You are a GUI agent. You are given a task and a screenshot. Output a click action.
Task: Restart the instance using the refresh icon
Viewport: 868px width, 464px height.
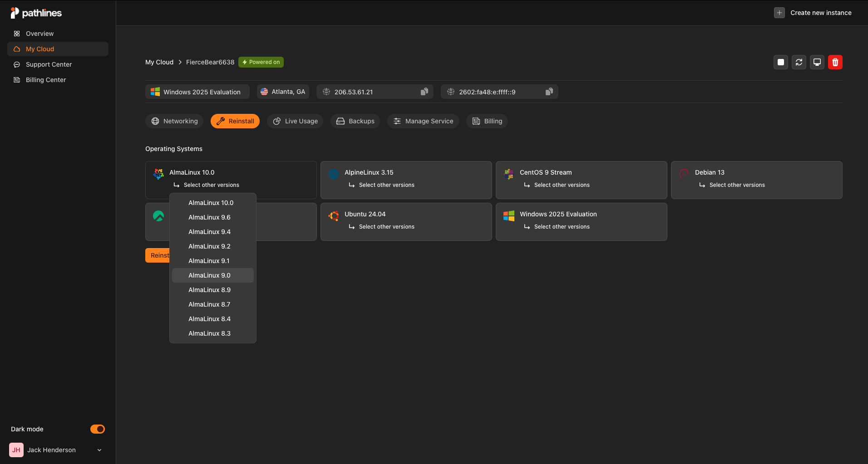click(799, 62)
